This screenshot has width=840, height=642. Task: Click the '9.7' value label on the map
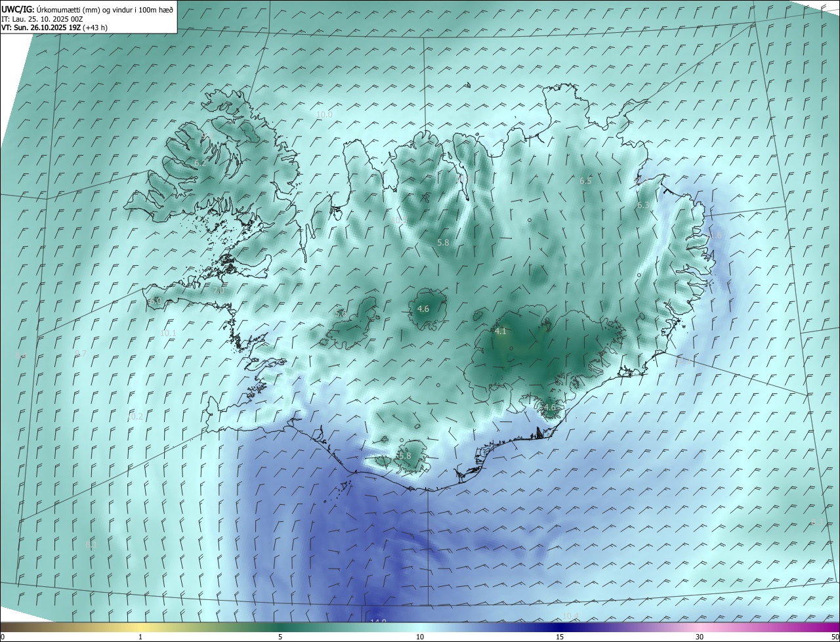tap(81, 353)
